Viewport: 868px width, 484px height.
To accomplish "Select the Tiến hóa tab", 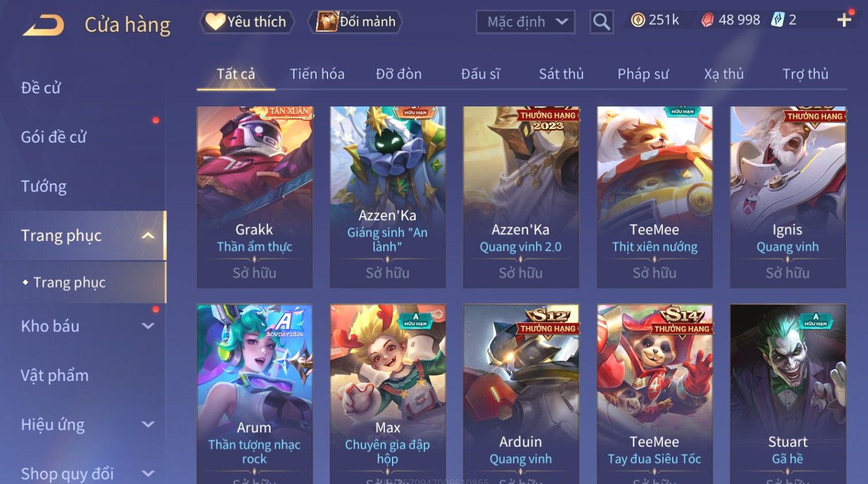I will 317,74.
